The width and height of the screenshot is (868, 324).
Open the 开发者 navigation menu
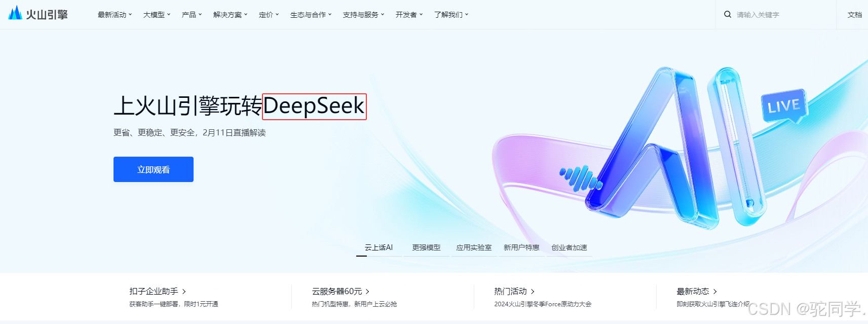click(x=409, y=15)
